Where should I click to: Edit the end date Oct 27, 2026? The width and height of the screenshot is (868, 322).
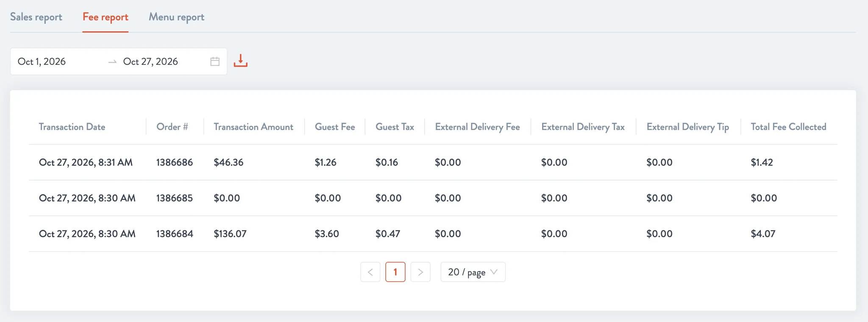pos(150,61)
